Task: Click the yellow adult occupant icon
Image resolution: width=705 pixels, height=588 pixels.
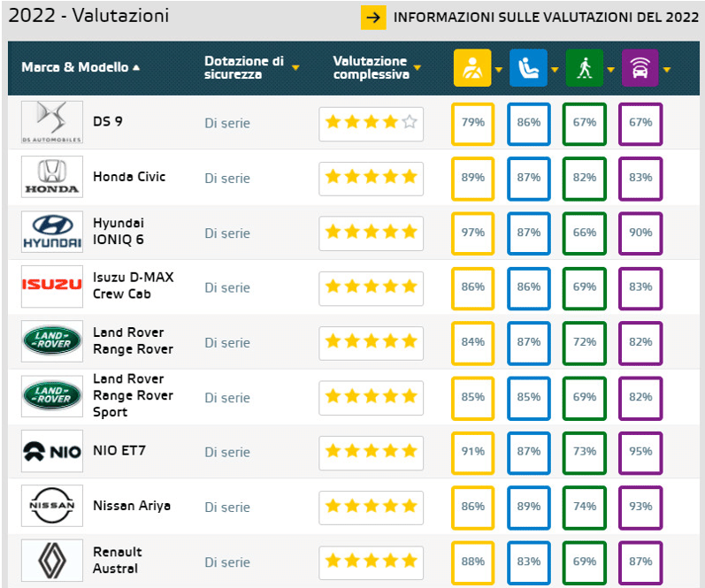Action: (x=472, y=68)
